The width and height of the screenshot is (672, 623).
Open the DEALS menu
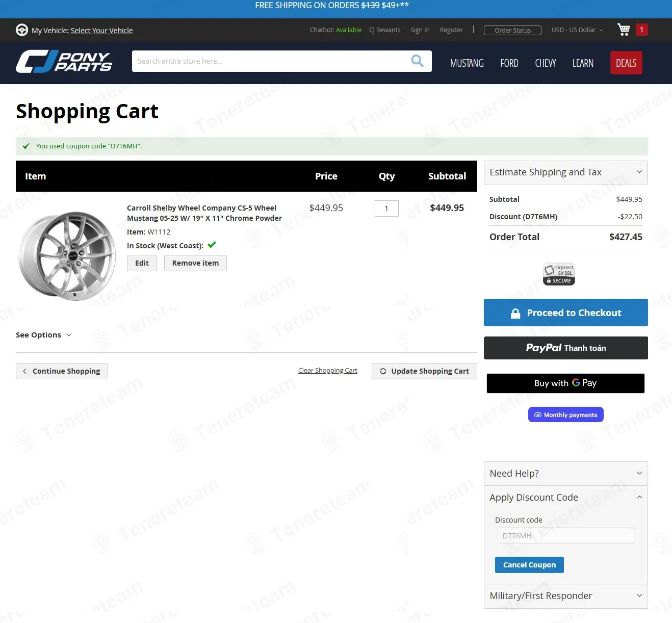(626, 63)
